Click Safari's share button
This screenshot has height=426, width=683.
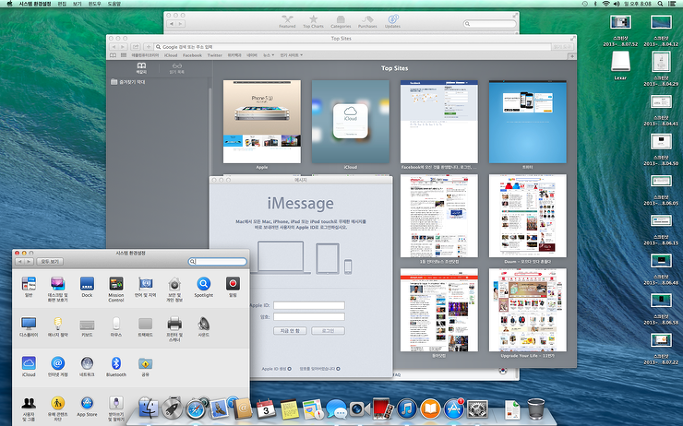point(135,47)
